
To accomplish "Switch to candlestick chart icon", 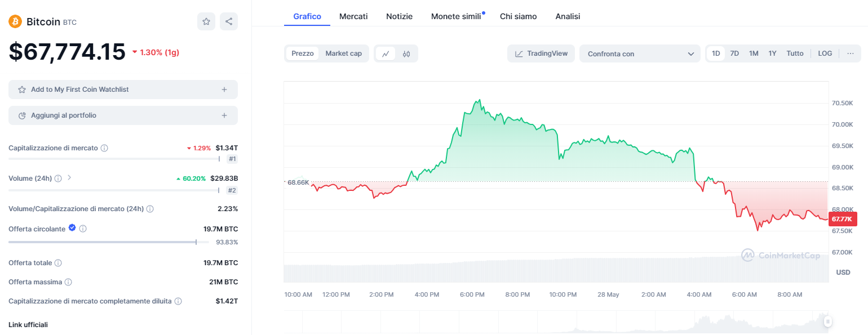I will [x=406, y=53].
